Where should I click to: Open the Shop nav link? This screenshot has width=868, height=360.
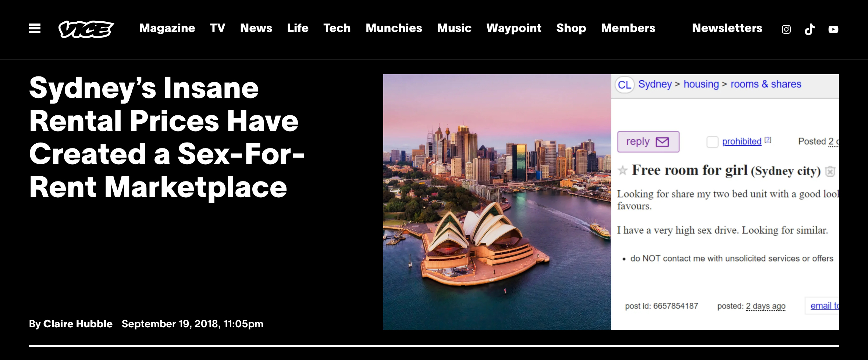pyautogui.click(x=571, y=28)
